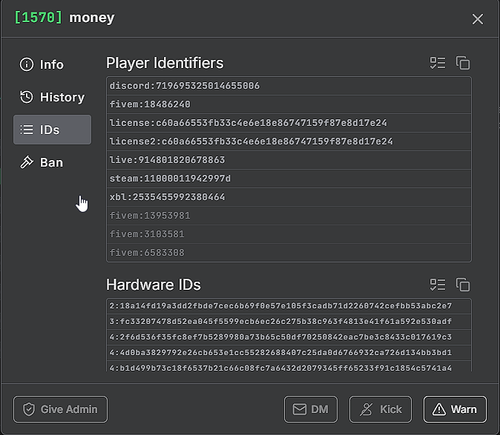This screenshot has width=500, height=435.
Task: Copy all Hardware IDs
Action: (x=463, y=285)
